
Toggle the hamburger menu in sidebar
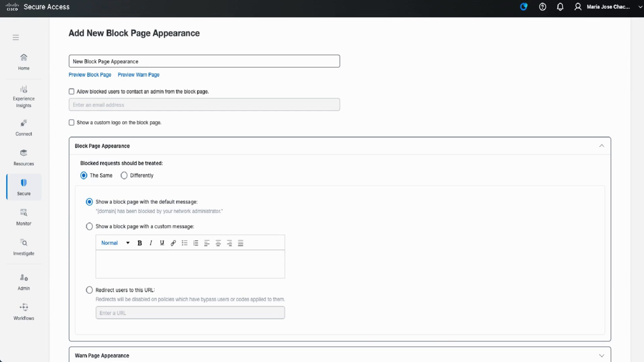[x=16, y=37]
